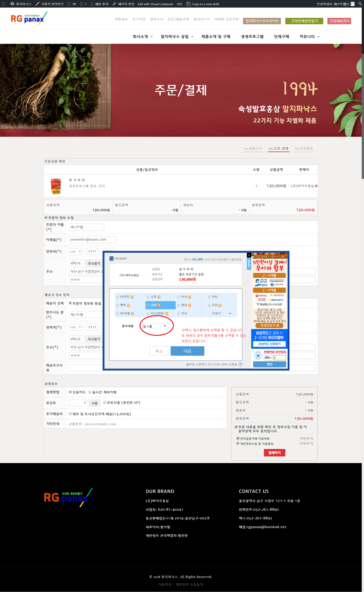
Task: Click the 무 badge next to 현대
Action: coord(189,305)
